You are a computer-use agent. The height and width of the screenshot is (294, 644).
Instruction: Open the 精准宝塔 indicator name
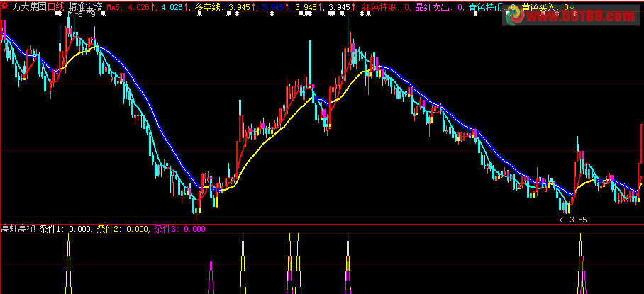pyautogui.click(x=86, y=6)
